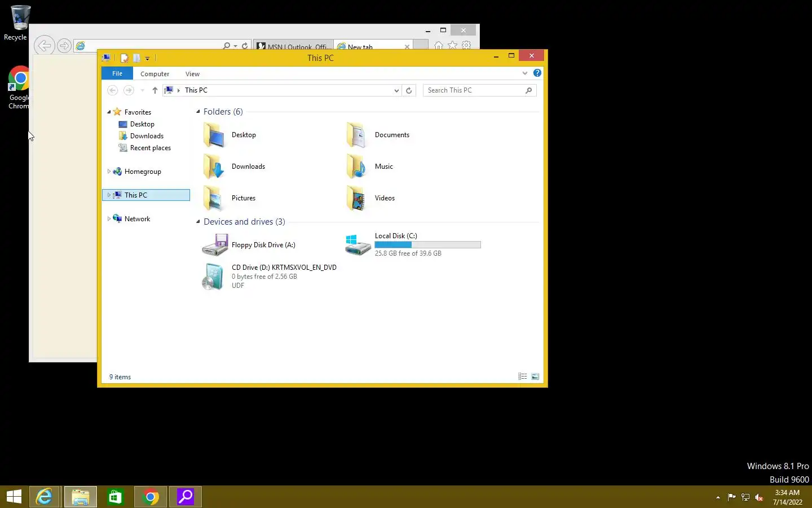Collapse the Devices and drives group

pyautogui.click(x=198, y=222)
